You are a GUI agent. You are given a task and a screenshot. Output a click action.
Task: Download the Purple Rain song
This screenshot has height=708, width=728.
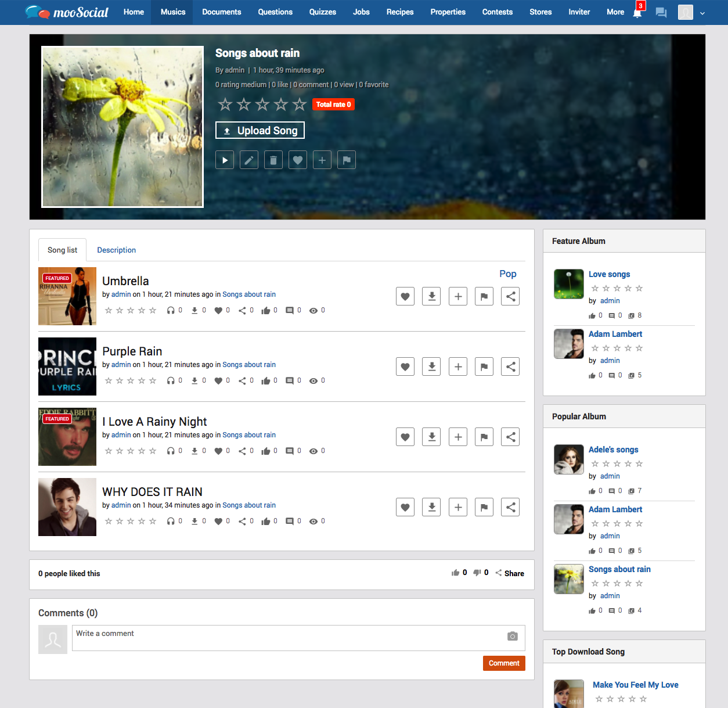[x=431, y=366]
